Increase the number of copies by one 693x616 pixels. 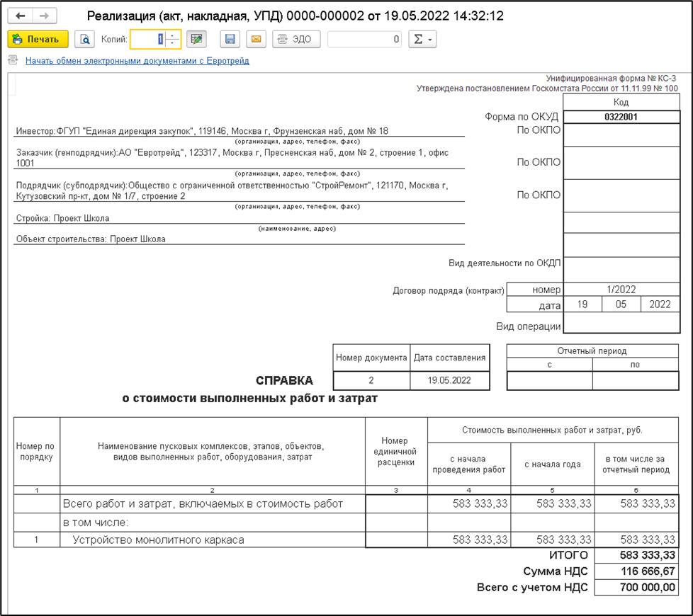click(173, 35)
